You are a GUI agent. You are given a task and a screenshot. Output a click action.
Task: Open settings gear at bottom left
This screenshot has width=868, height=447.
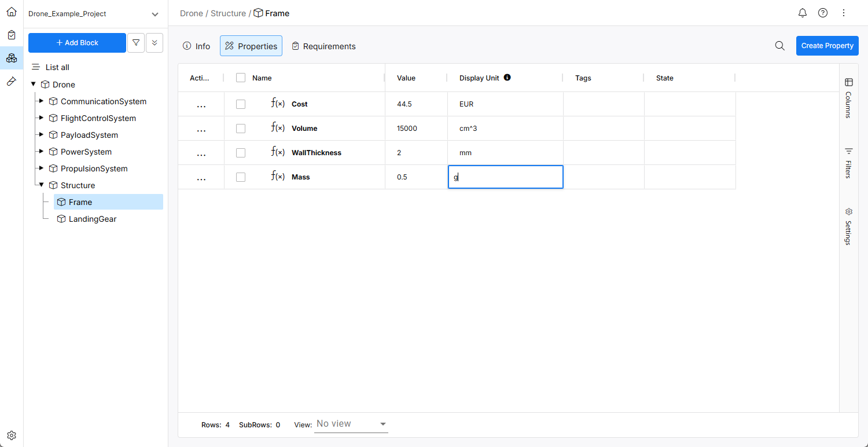[x=12, y=435]
